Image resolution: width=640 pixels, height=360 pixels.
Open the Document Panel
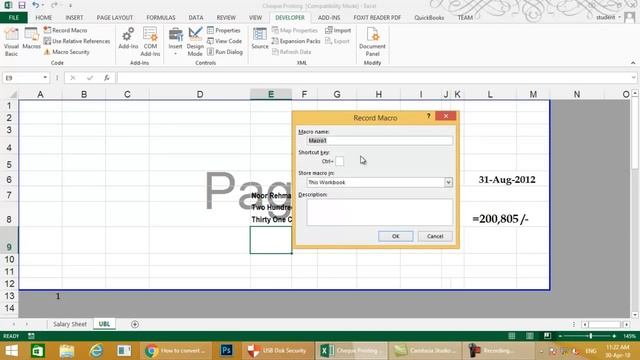click(372, 42)
